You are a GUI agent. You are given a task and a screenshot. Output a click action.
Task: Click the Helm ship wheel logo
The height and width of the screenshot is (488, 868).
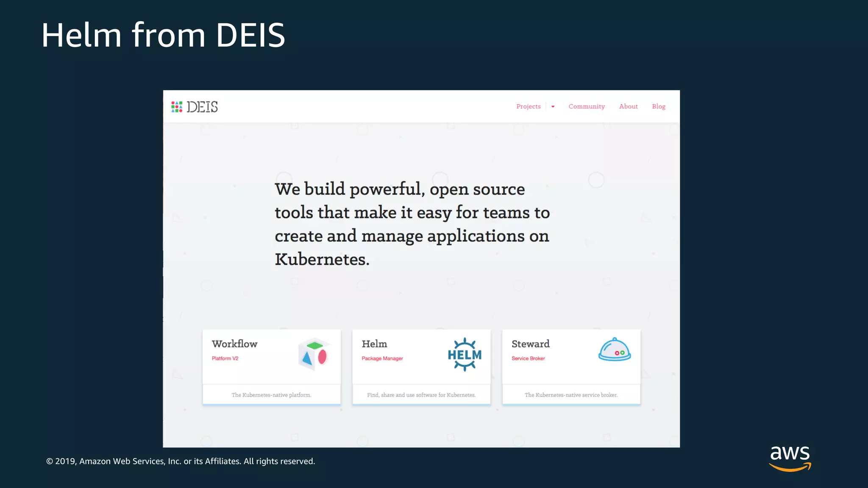465,355
